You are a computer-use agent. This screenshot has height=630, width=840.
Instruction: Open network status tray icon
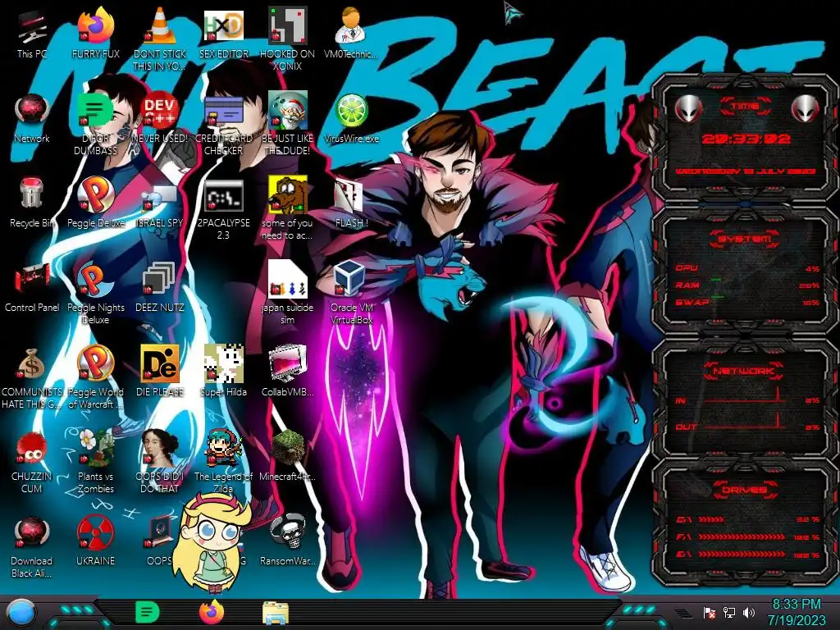[x=728, y=614]
